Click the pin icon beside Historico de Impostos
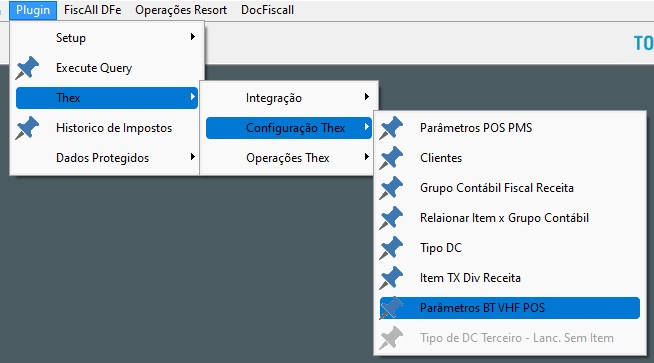Viewport: 654px width, 363px height. coord(27,128)
